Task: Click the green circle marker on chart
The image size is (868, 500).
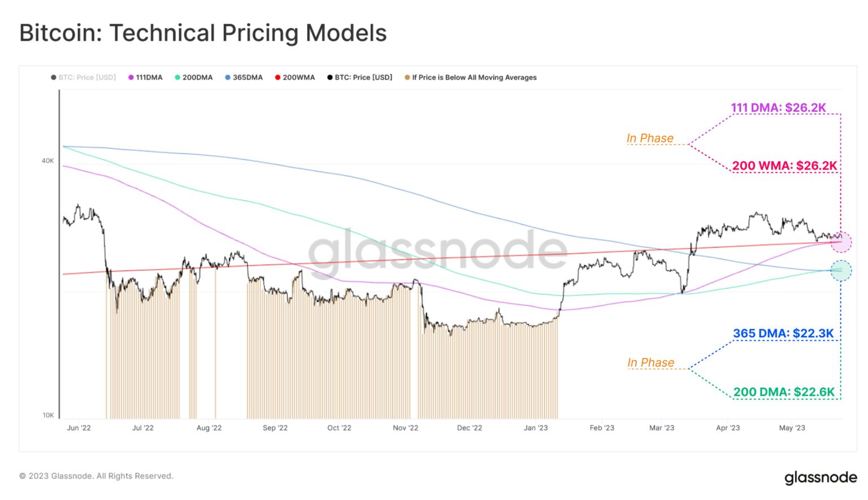Action: 841,271
